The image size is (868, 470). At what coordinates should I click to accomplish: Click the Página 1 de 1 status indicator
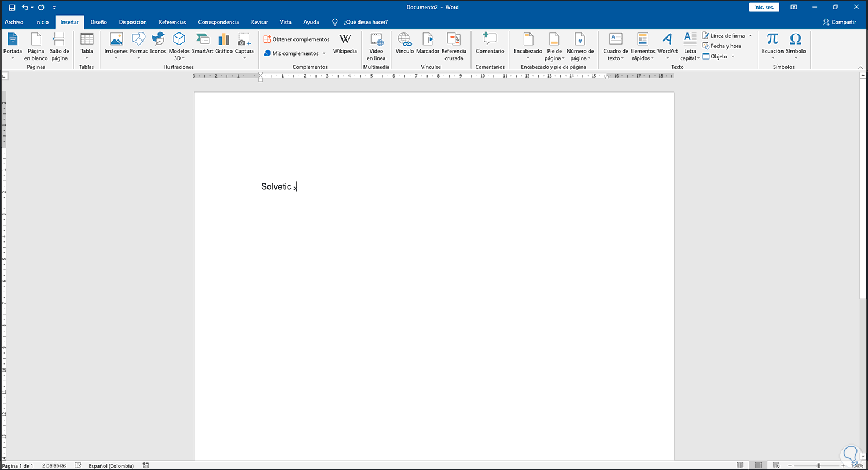(18, 465)
